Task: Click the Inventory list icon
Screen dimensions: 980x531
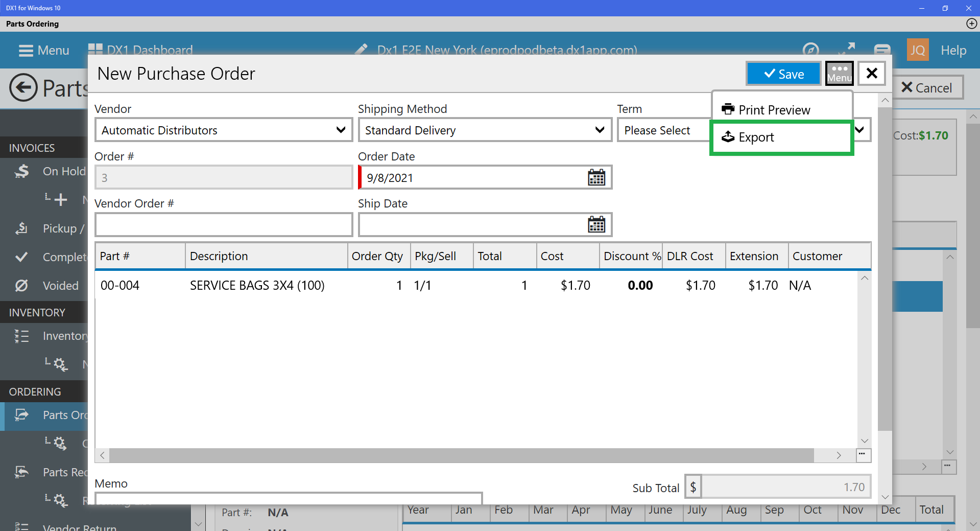Action: pos(21,336)
